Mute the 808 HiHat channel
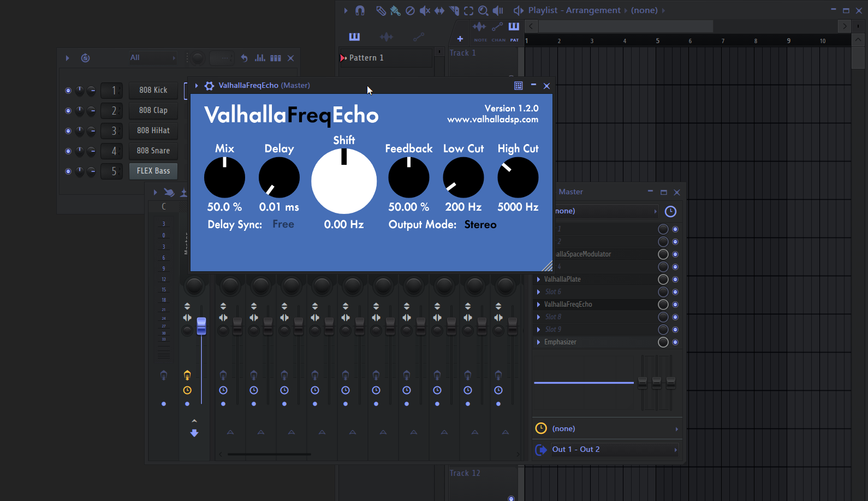Screen dimensions: 868x501 (68, 131)
